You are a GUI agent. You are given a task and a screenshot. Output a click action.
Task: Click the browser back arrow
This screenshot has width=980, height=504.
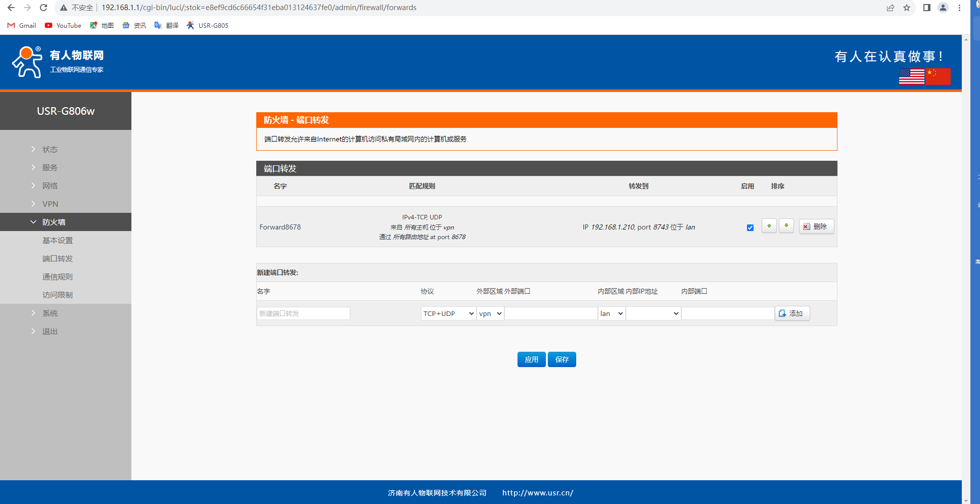[11, 8]
